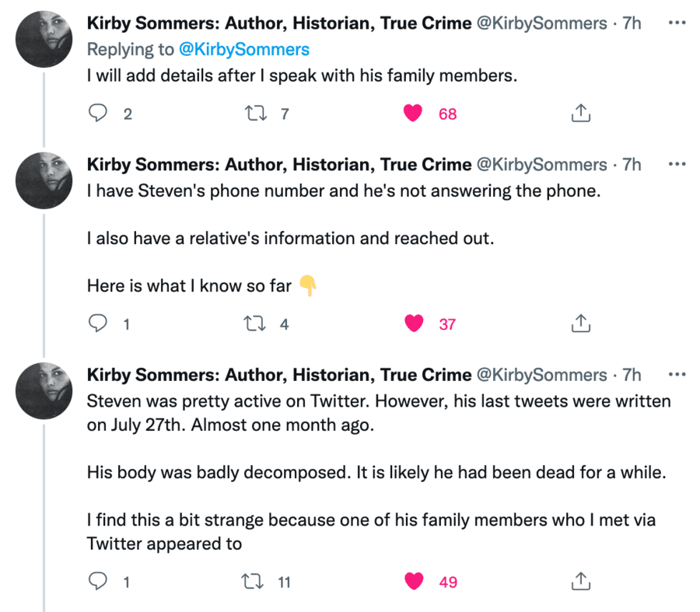The width and height of the screenshot is (700, 612).
Task: Open more options on second tweet
Action: click(677, 164)
